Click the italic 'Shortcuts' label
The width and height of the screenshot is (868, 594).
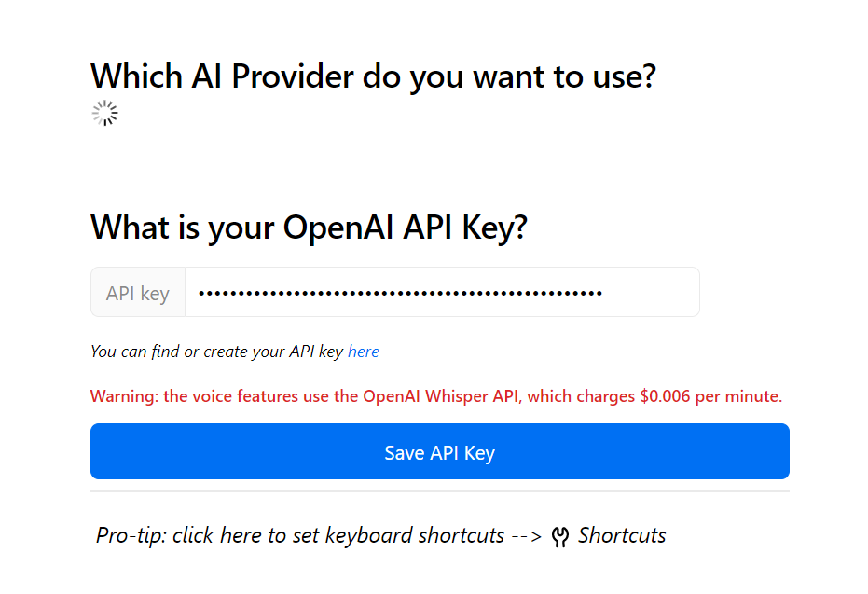coord(621,534)
